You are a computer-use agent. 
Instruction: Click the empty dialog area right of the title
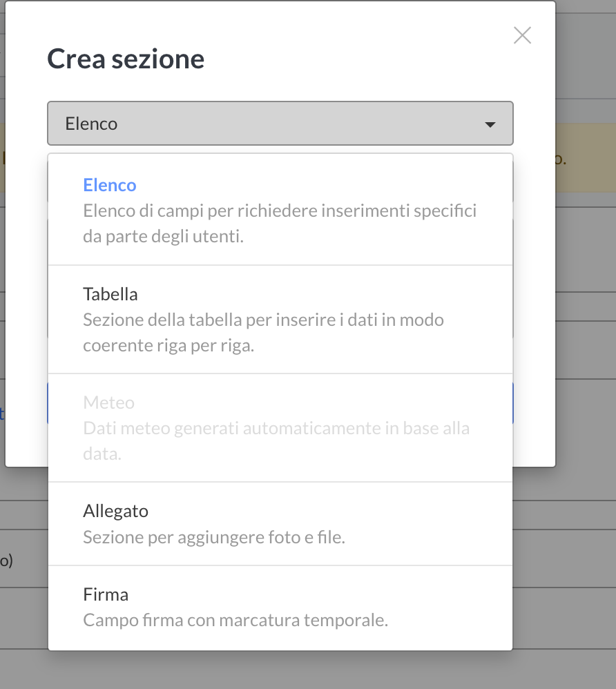tap(345, 59)
